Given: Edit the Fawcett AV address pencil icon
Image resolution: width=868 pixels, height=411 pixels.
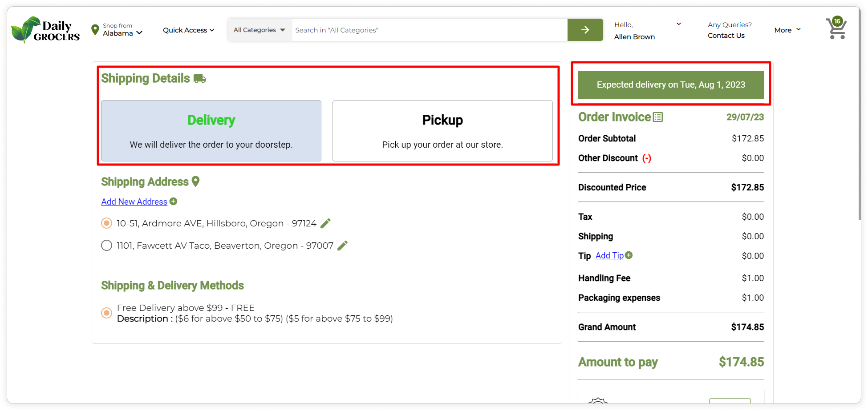Looking at the screenshot, I should pos(342,246).
